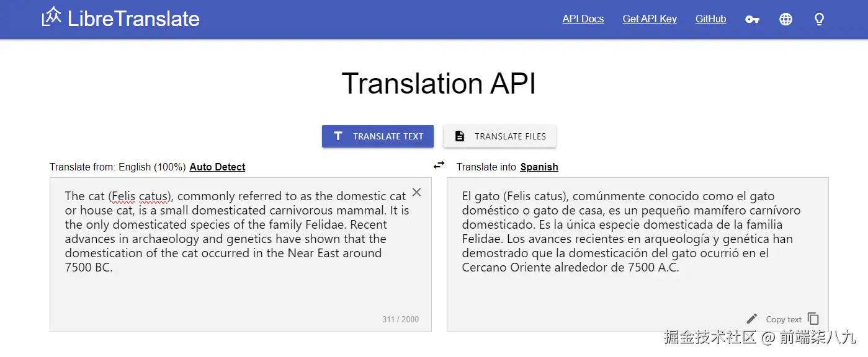Screen dimensions: 868x357
Task: Open the Spanish target language dropdown
Action: tap(539, 167)
